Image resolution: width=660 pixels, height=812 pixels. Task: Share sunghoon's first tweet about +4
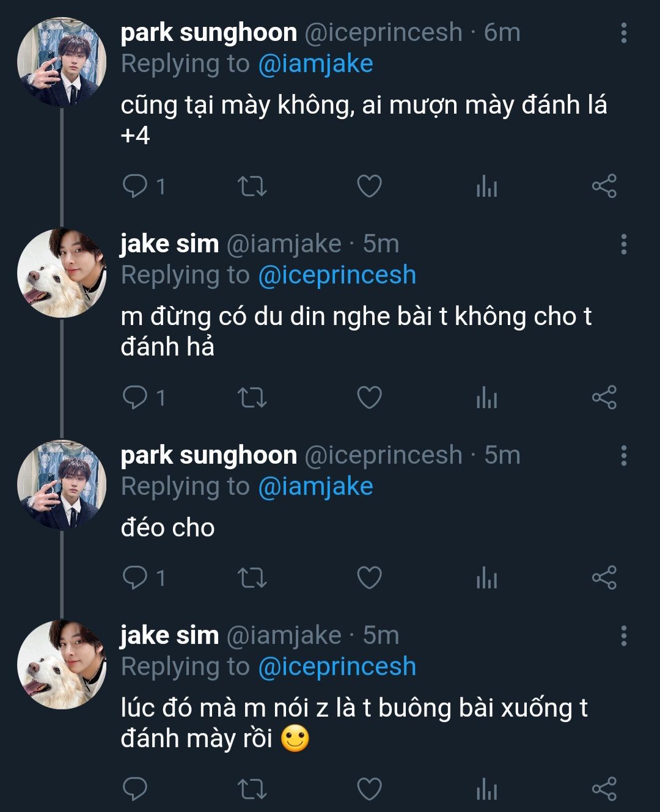(x=604, y=186)
